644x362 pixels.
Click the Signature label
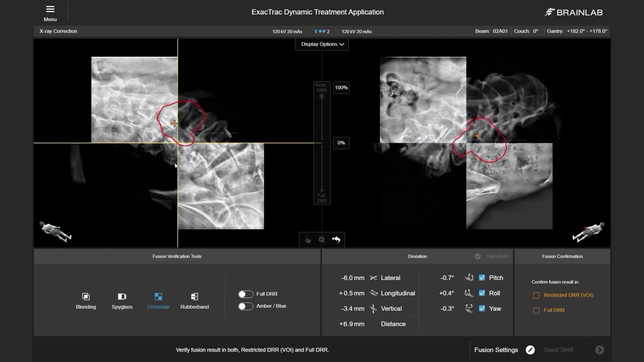coord(497,256)
